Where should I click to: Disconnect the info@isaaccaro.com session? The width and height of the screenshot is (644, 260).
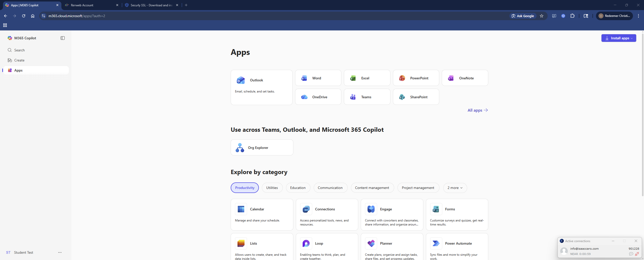[x=637, y=254]
